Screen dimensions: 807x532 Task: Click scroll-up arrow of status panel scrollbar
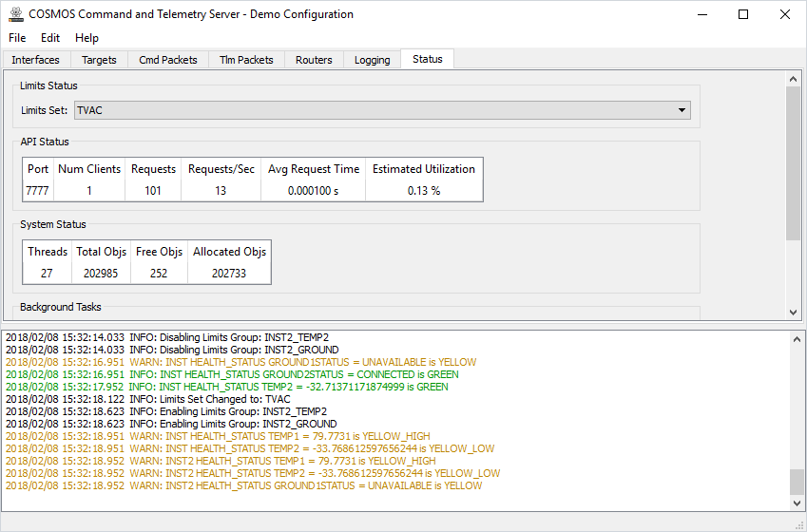(794, 81)
